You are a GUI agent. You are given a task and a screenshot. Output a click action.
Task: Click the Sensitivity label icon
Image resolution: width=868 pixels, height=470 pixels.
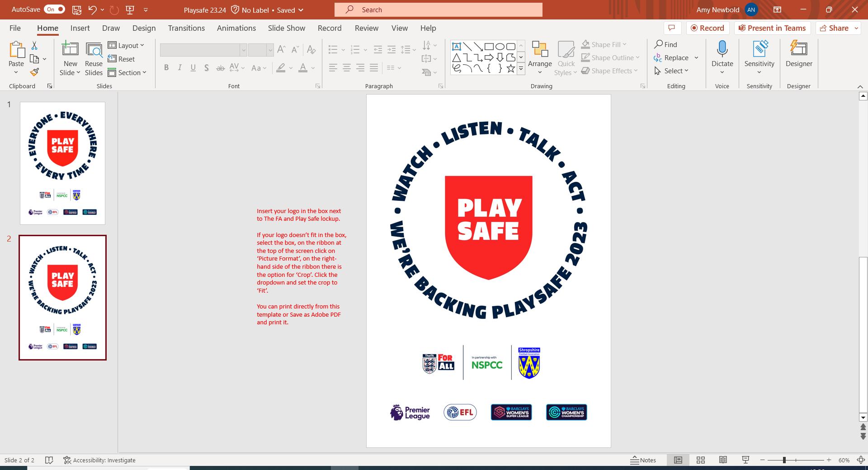pos(759,49)
